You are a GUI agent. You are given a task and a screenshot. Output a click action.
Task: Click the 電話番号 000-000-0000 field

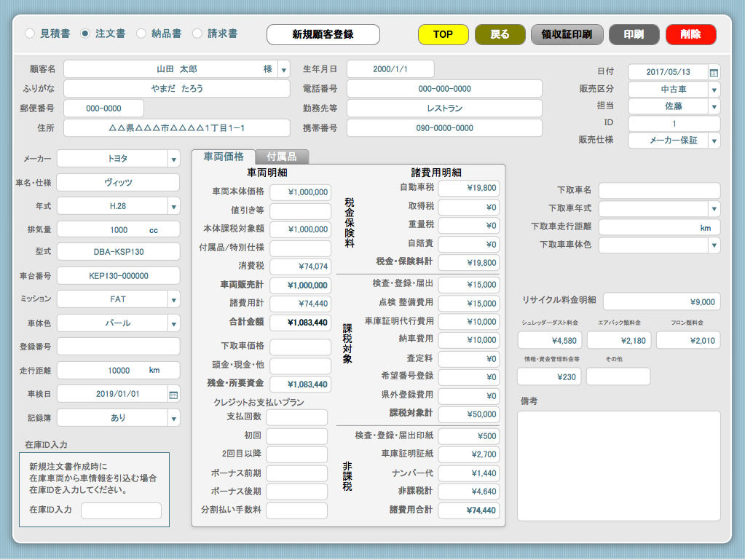pos(444,89)
